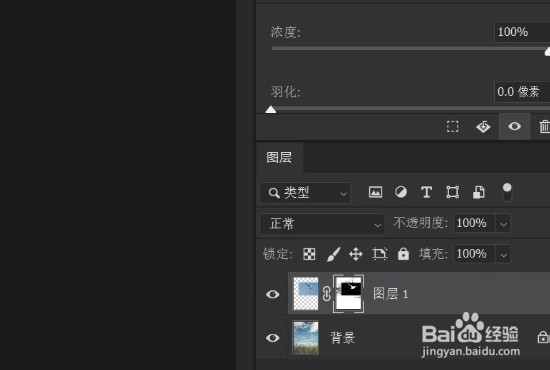Screen dimensions: 550x370
Task: Hide 图层 1 layer visibility eye
Action: point(273,294)
